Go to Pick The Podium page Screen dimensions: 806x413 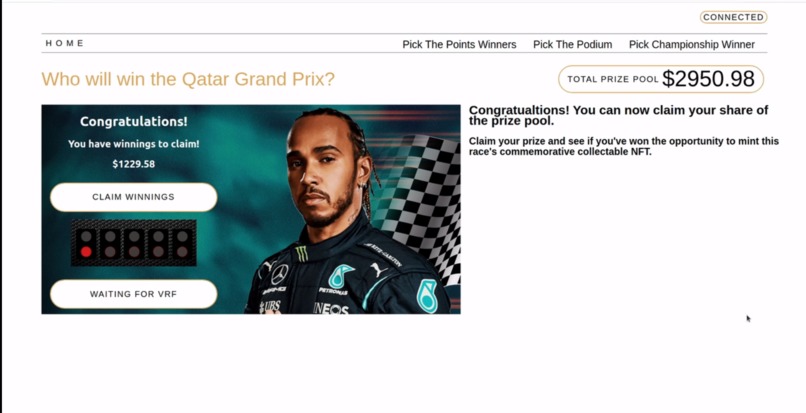point(573,45)
